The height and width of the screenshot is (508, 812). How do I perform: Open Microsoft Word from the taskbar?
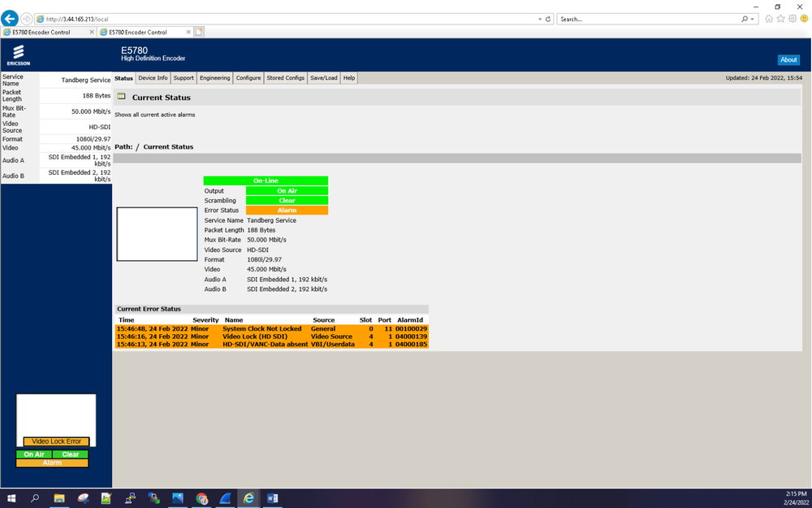pyautogui.click(x=273, y=498)
